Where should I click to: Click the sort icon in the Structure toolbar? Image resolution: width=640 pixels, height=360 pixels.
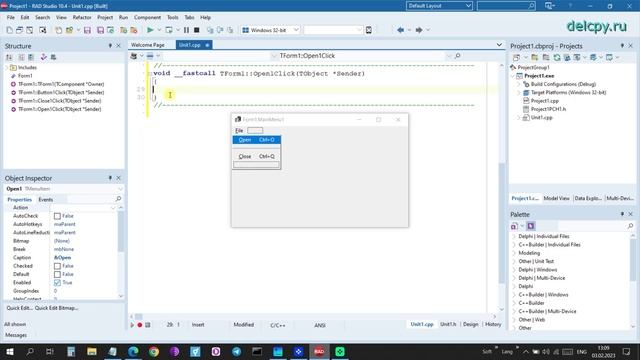click(x=9, y=57)
